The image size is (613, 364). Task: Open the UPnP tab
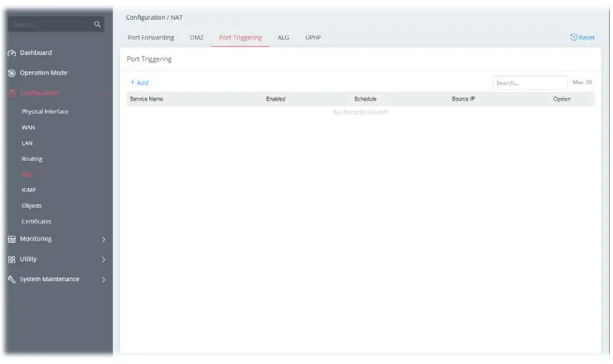point(313,37)
